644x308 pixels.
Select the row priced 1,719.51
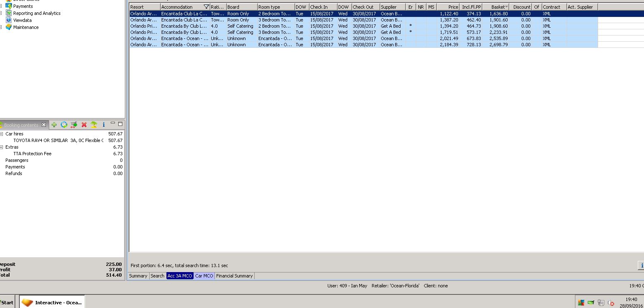(x=364, y=32)
